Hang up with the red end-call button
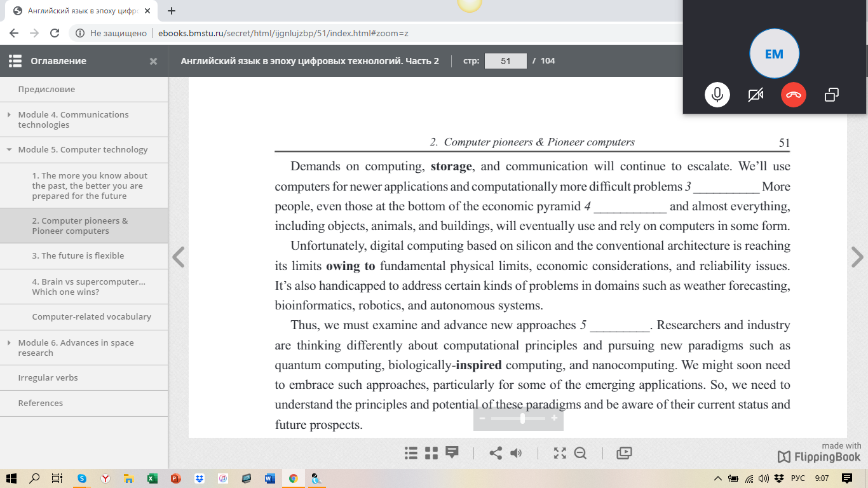This screenshot has height=488, width=868. coord(793,95)
